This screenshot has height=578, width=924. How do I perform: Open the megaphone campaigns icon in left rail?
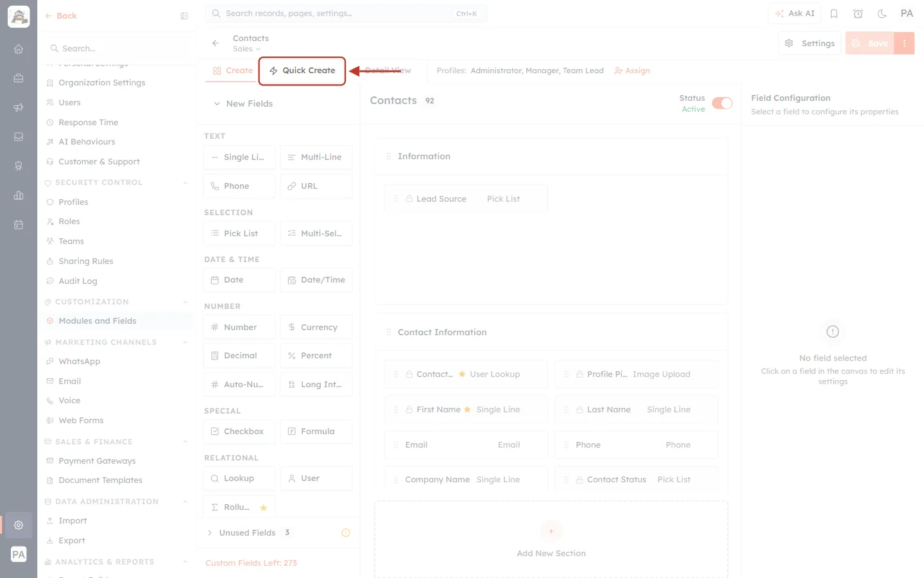click(19, 107)
